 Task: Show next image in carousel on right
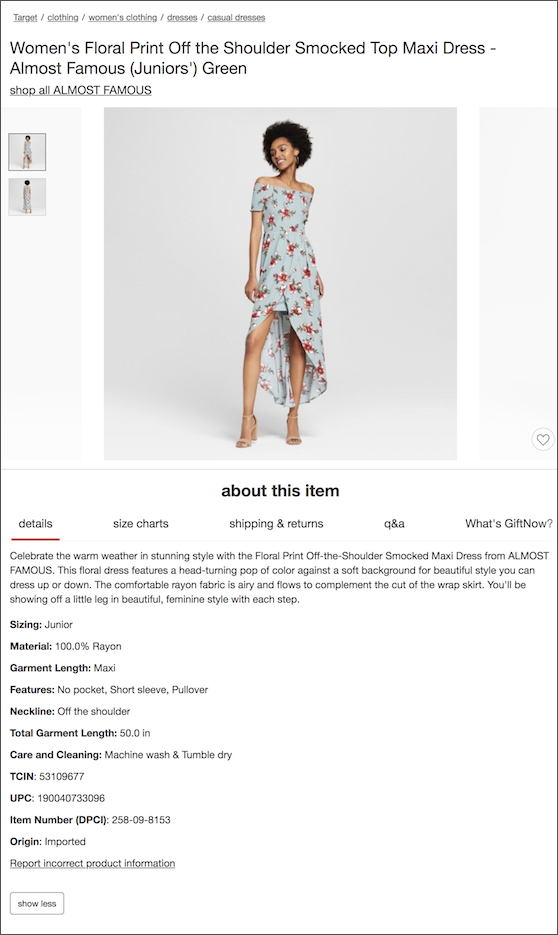517,283
